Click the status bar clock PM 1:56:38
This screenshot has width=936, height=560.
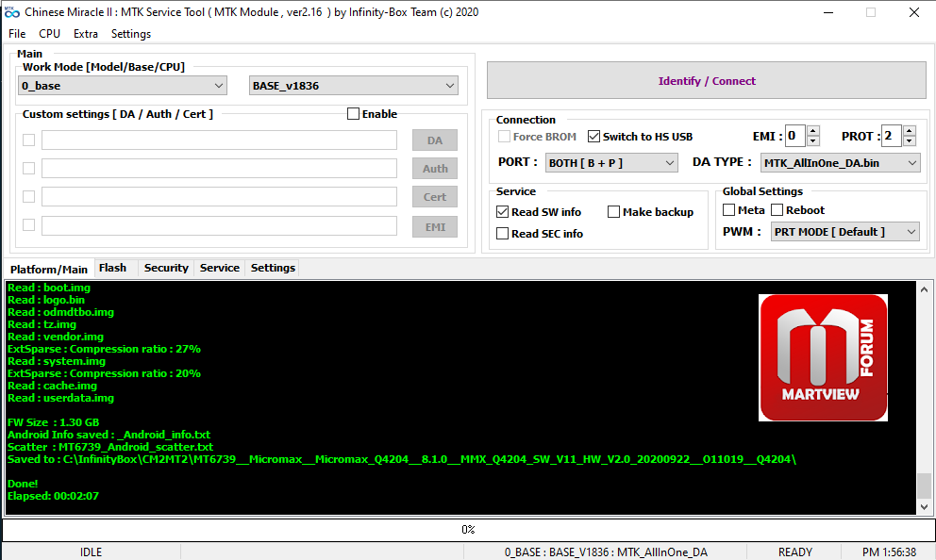coord(889,552)
